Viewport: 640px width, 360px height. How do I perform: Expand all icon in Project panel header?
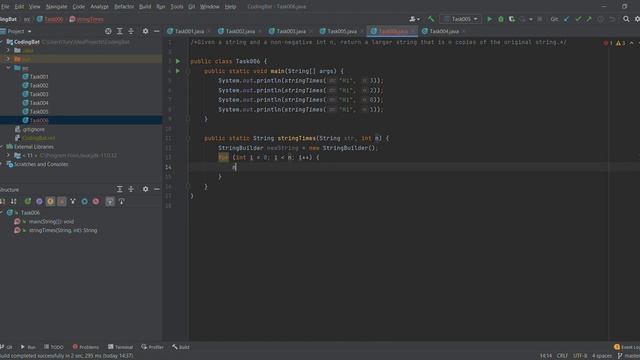click(120, 31)
